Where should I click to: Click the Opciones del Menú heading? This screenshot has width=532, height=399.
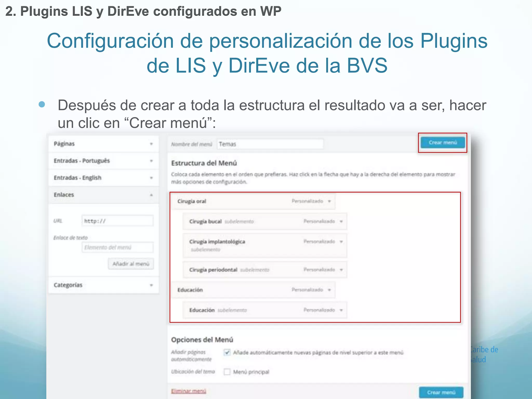[x=202, y=340]
